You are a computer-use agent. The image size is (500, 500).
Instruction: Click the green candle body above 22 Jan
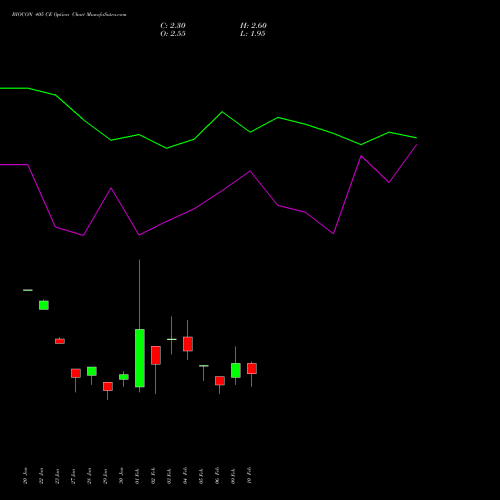coord(44,305)
